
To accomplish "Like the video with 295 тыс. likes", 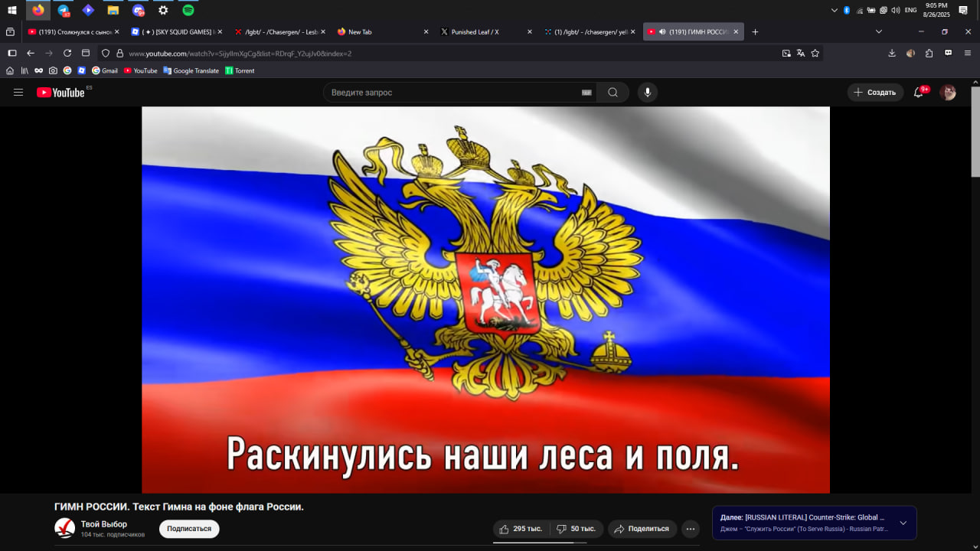I will pos(521,529).
